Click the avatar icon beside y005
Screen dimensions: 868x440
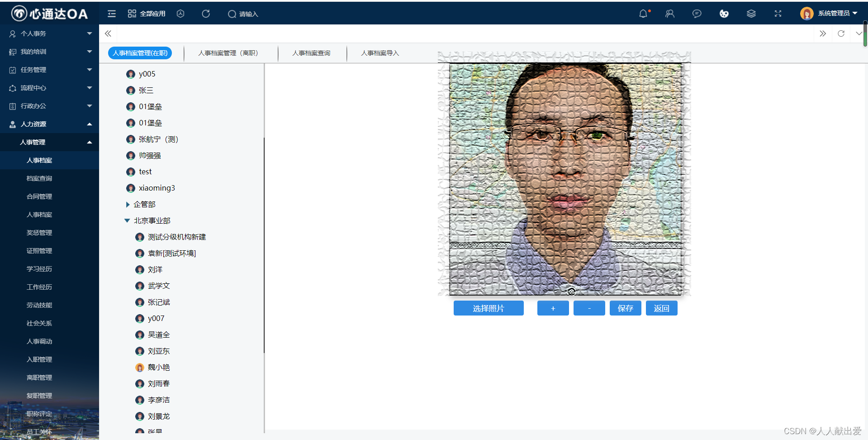131,74
